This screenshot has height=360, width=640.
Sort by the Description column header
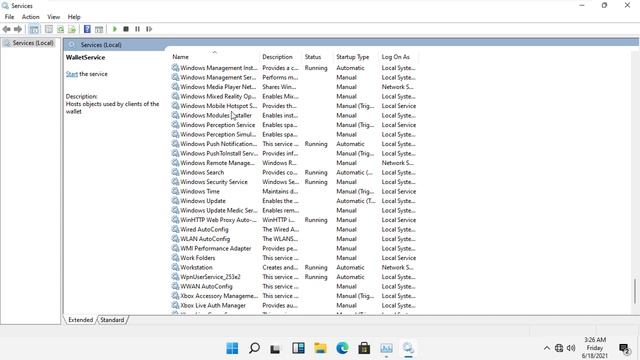(281, 57)
